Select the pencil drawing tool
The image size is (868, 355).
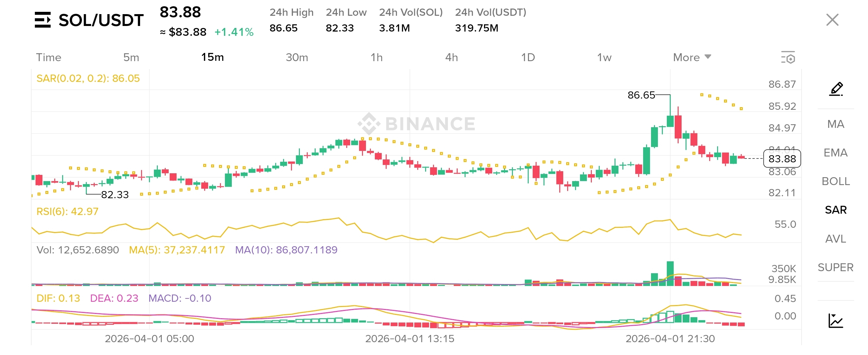click(x=836, y=89)
